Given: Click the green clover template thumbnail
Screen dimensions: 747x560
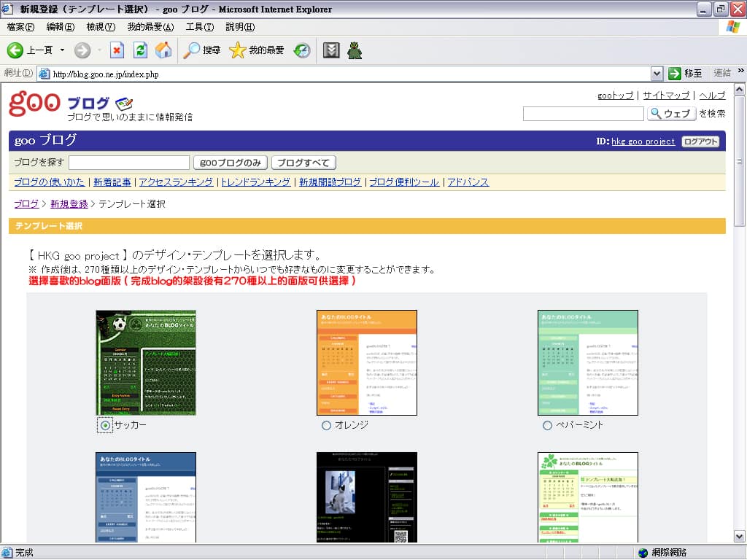Looking at the screenshot, I should pos(587,497).
